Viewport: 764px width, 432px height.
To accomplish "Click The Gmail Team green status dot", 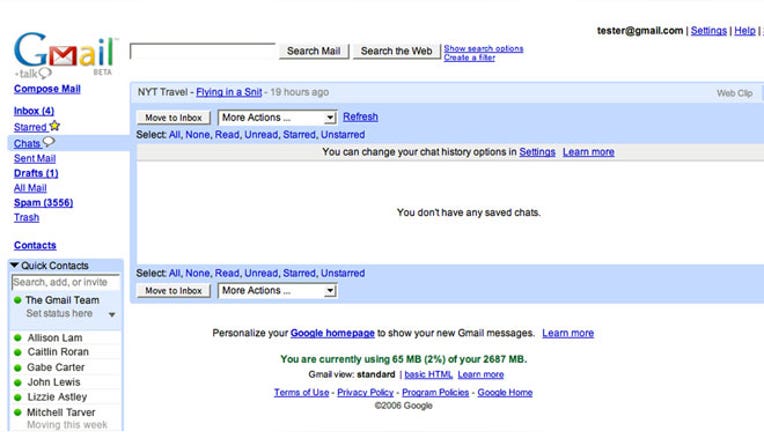I will [x=18, y=300].
